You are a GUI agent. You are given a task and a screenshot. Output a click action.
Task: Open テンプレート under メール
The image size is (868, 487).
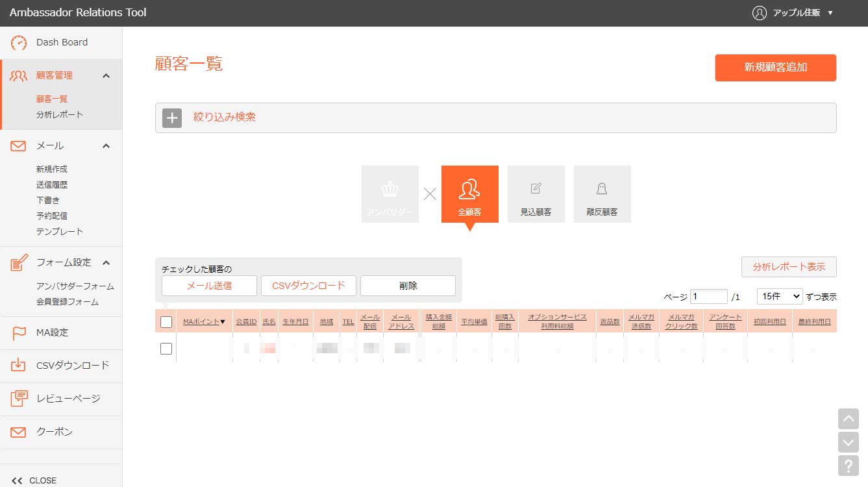click(x=60, y=232)
